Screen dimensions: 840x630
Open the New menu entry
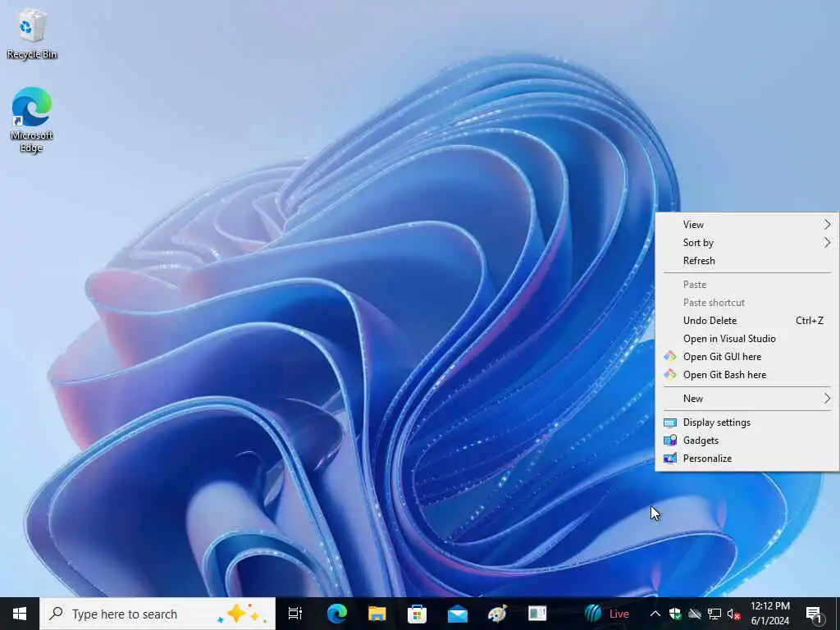[x=747, y=399]
